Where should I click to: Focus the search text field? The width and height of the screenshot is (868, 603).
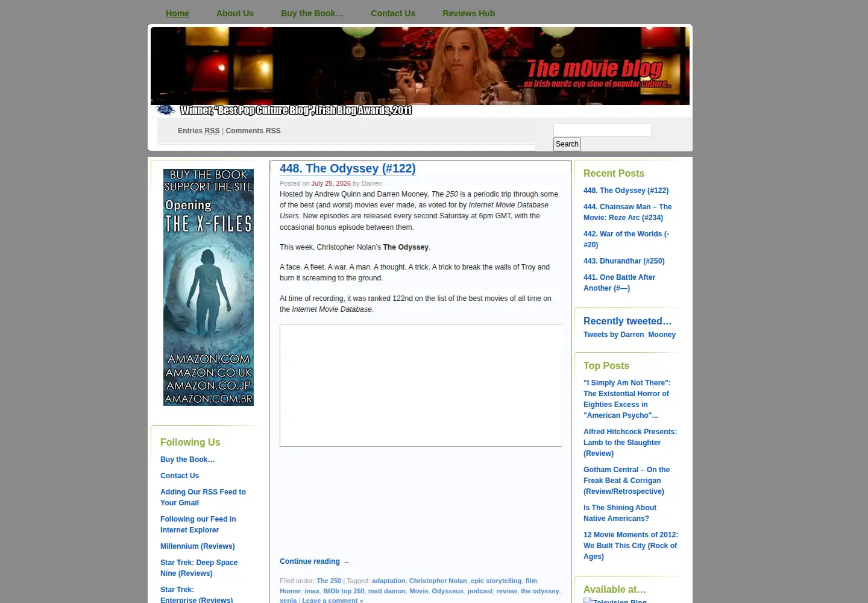coord(602,130)
